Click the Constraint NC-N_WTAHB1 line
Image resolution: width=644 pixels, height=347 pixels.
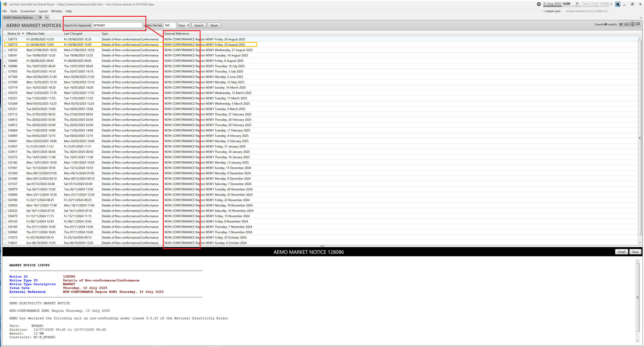tap(32, 337)
